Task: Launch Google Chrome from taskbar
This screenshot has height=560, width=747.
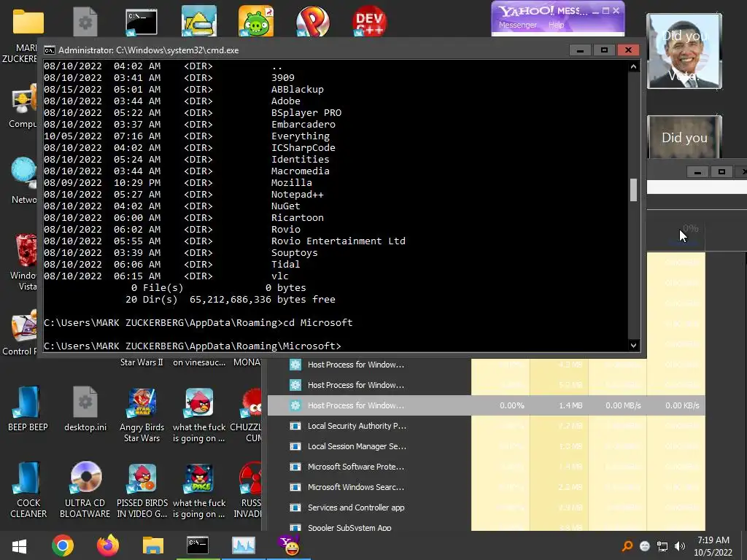Action: pyautogui.click(x=63, y=545)
